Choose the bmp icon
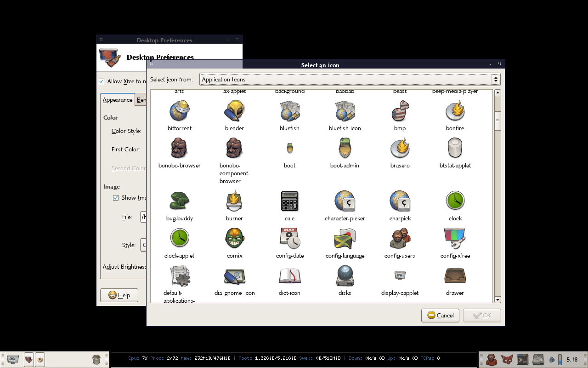The height and width of the screenshot is (368, 588). click(x=400, y=111)
